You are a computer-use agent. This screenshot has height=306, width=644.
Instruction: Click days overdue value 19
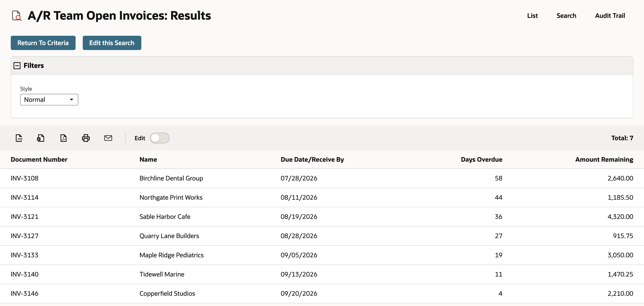(x=498, y=255)
